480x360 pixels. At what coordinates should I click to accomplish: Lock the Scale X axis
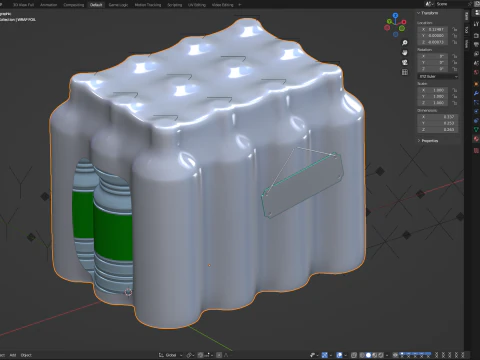point(454,90)
